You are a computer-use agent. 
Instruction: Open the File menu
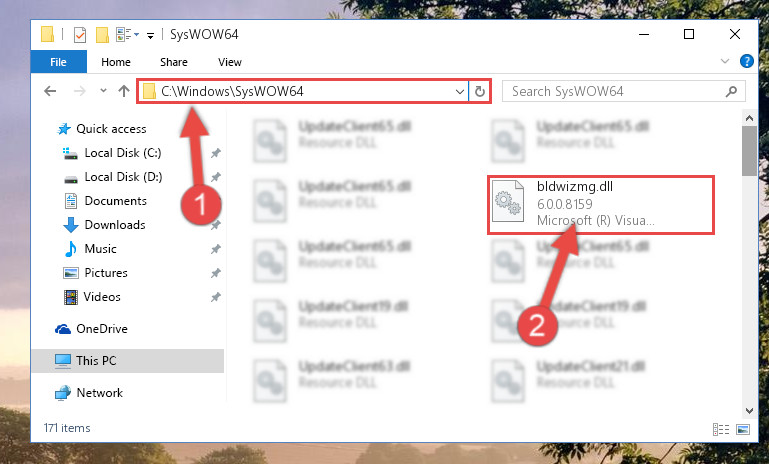pos(58,62)
